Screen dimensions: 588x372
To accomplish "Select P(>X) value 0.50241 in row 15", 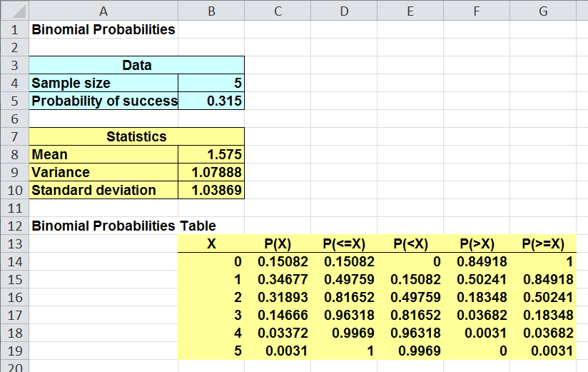I will pyautogui.click(x=477, y=279).
